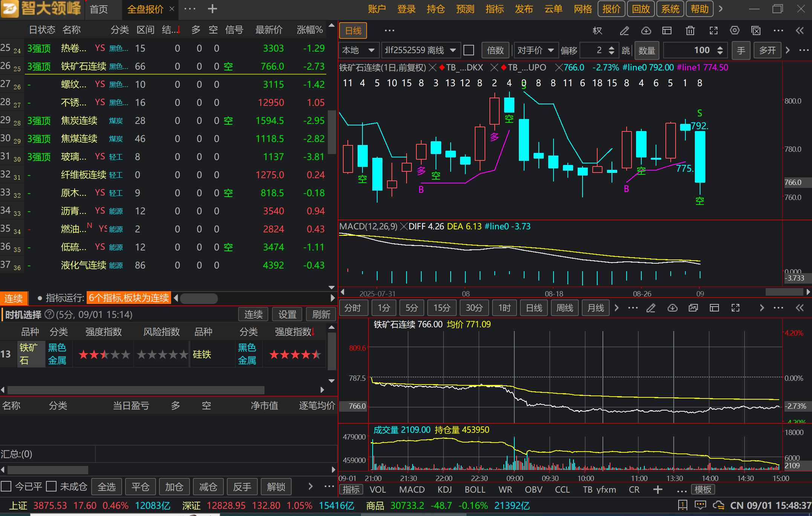Collapse daily chart panel with double-chevron icon

[x=800, y=31]
